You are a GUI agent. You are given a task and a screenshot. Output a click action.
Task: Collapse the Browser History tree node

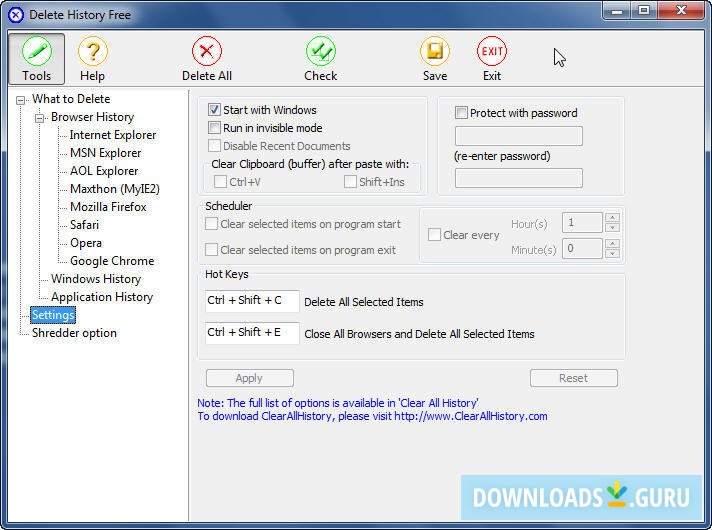pos(40,118)
